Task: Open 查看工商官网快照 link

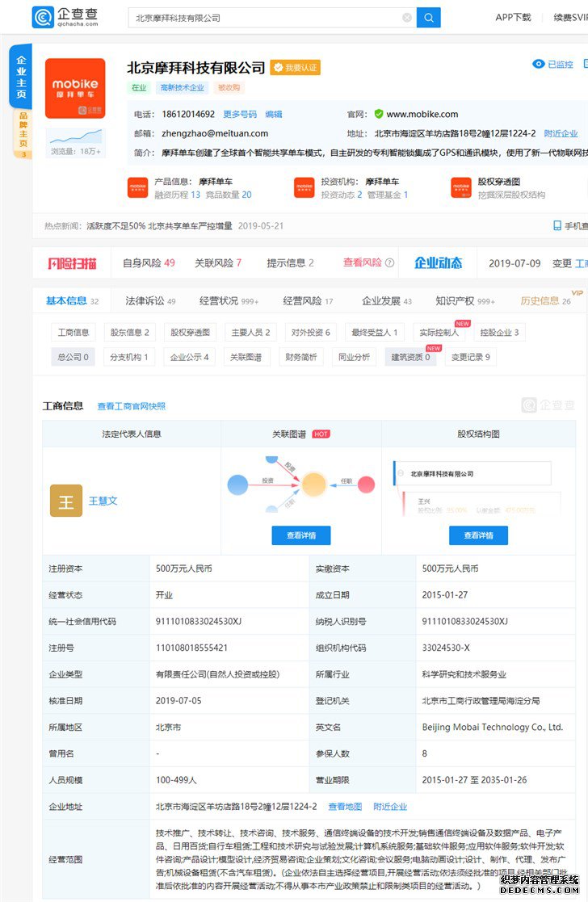Action: [x=131, y=406]
